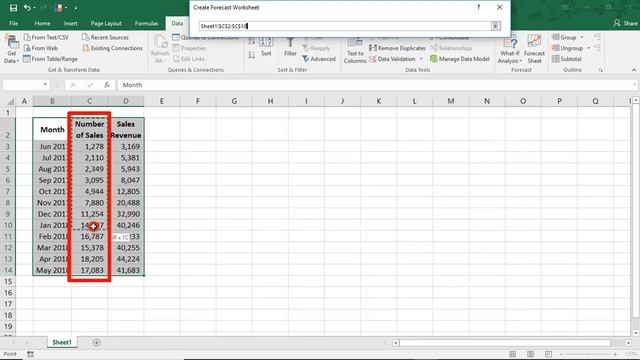The width and height of the screenshot is (640, 360).
Task: Click the range input field in dialog
Action: pyautogui.click(x=345, y=26)
